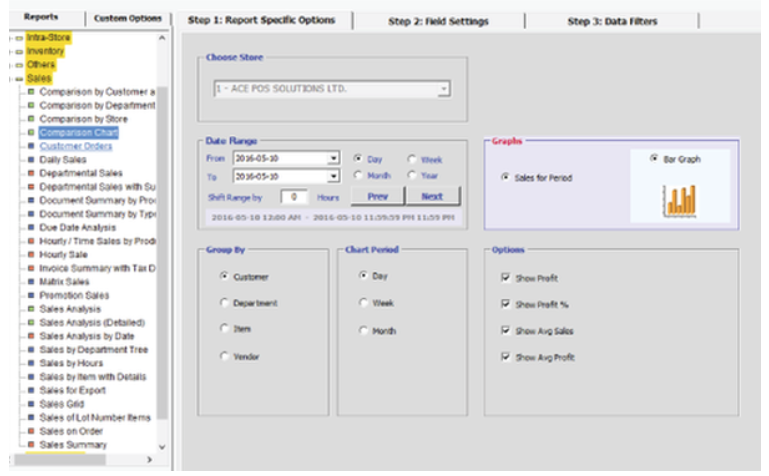Click the icon beside Sales on Order
This screenshot has width=769, height=476.
[31, 431]
